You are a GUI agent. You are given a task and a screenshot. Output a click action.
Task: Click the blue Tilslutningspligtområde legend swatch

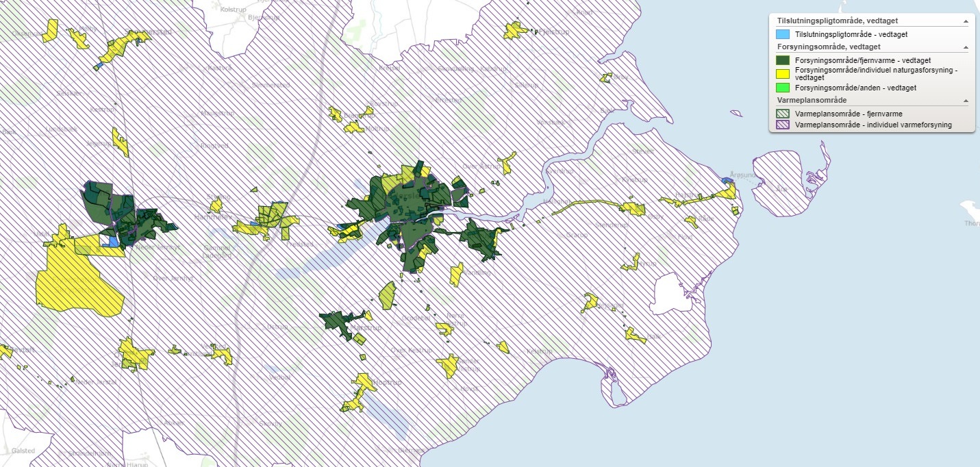pos(783,34)
